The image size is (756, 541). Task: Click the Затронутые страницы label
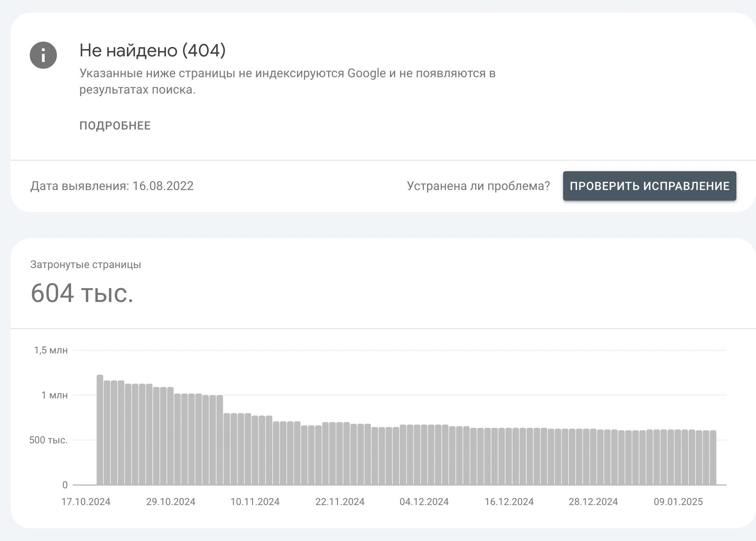(x=86, y=265)
